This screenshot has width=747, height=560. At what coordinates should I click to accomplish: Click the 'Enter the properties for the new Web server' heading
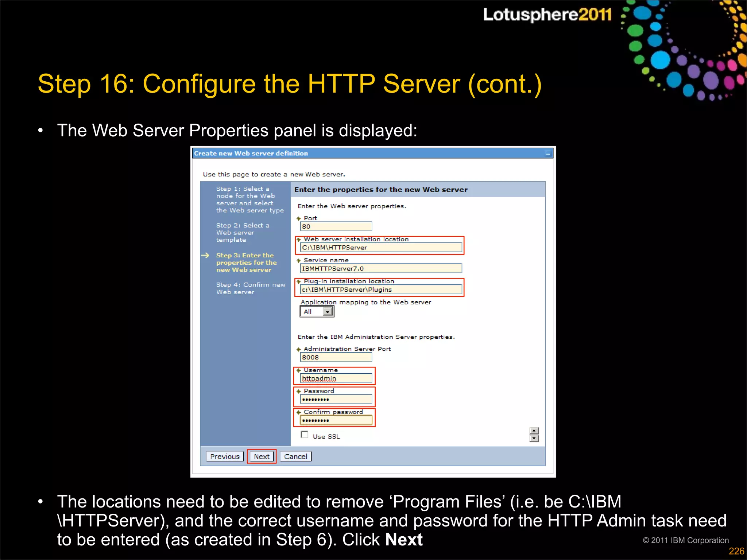click(x=381, y=190)
